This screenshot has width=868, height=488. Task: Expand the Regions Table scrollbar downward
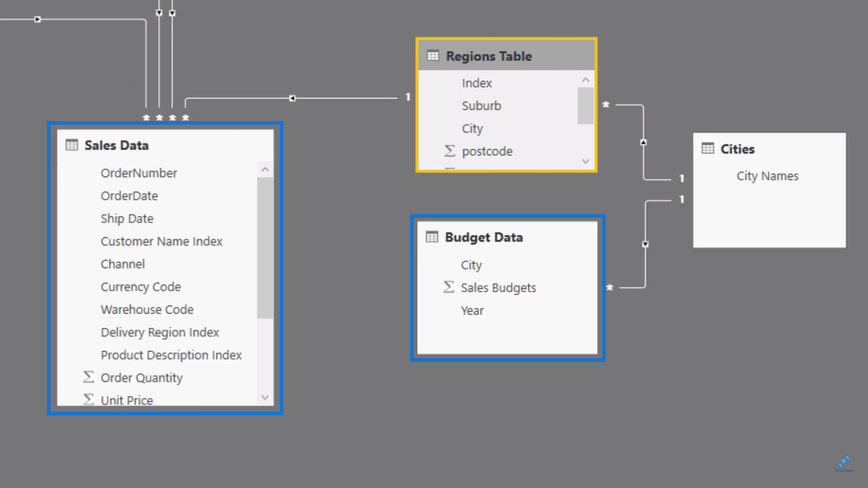point(585,160)
